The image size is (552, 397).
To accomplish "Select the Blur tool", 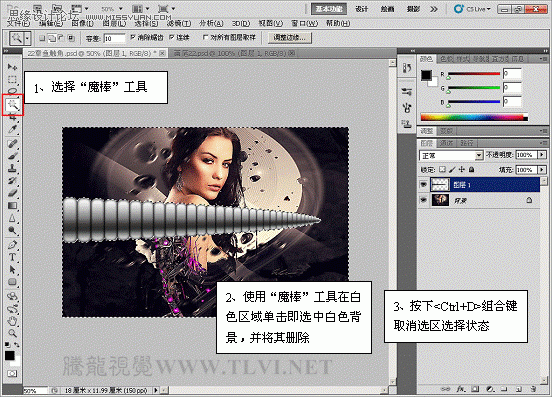I will pos(12,218).
